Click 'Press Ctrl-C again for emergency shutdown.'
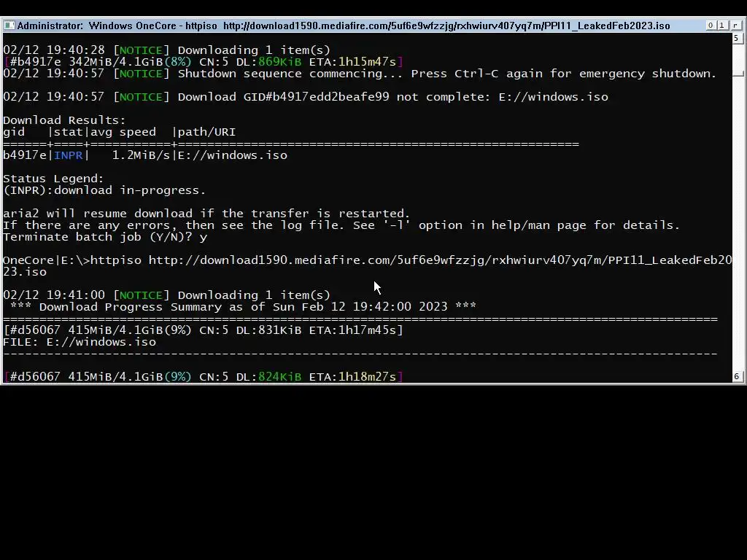The width and height of the screenshot is (747, 560). pyautogui.click(x=564, y=74)
